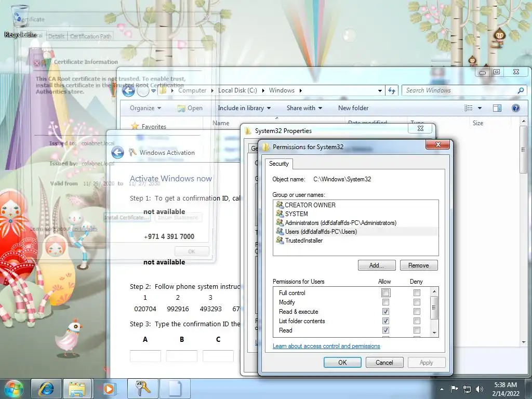
Task: Open Action Center flag in system tray
Action: tap(454, 389)
